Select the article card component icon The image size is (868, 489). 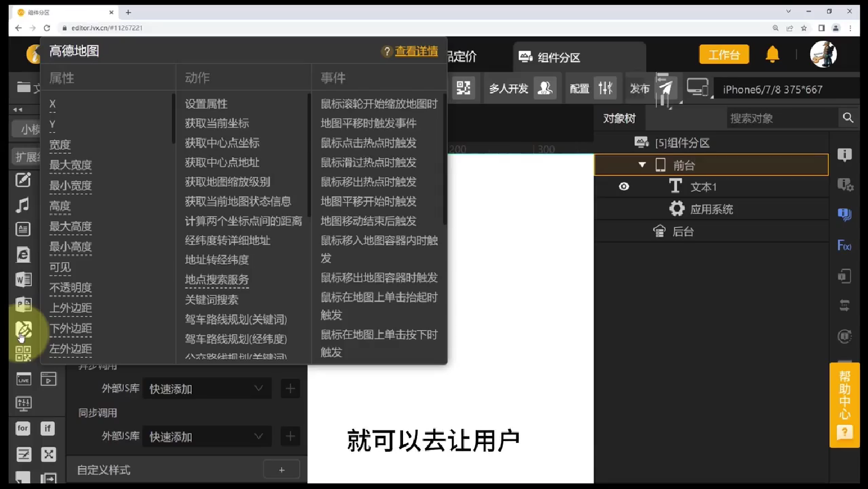click(x=23, y=229)
